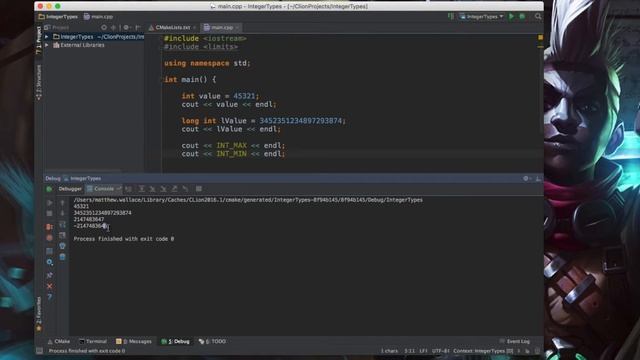Toggle the 1: Project side tool tab
640x360 pixels.
(x=39, y=40)
